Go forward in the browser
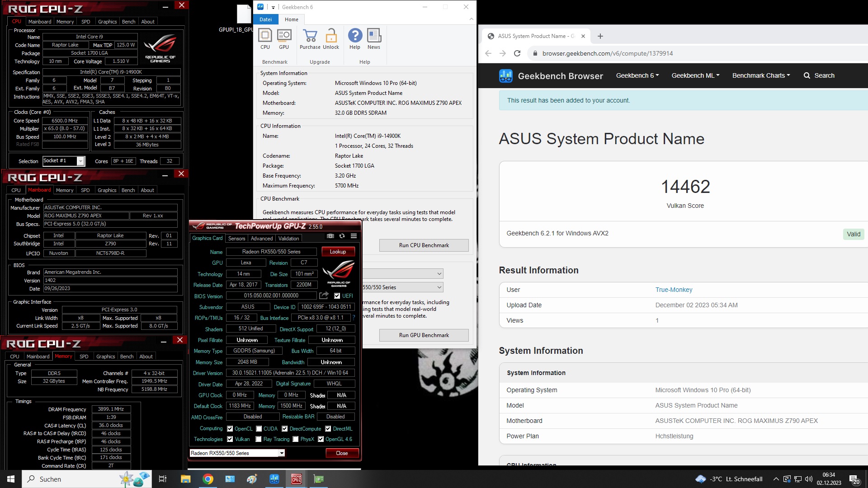This screenshot has height=488, width=868. [503, 53]
